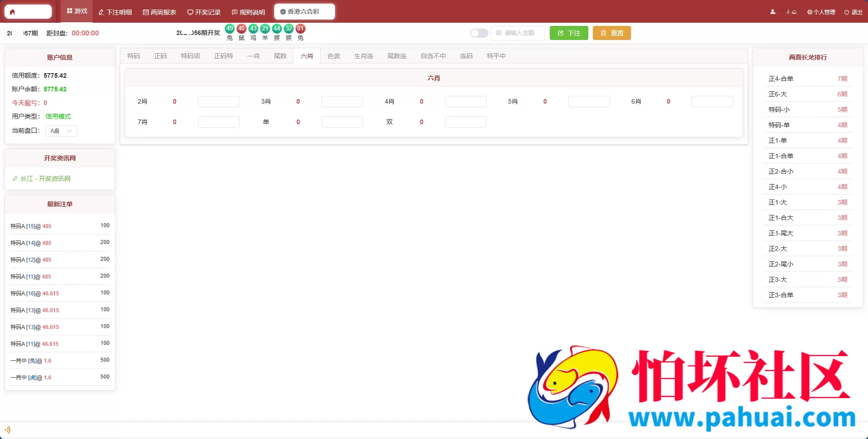Switch to the 一肖 tab

click(253, 56)
